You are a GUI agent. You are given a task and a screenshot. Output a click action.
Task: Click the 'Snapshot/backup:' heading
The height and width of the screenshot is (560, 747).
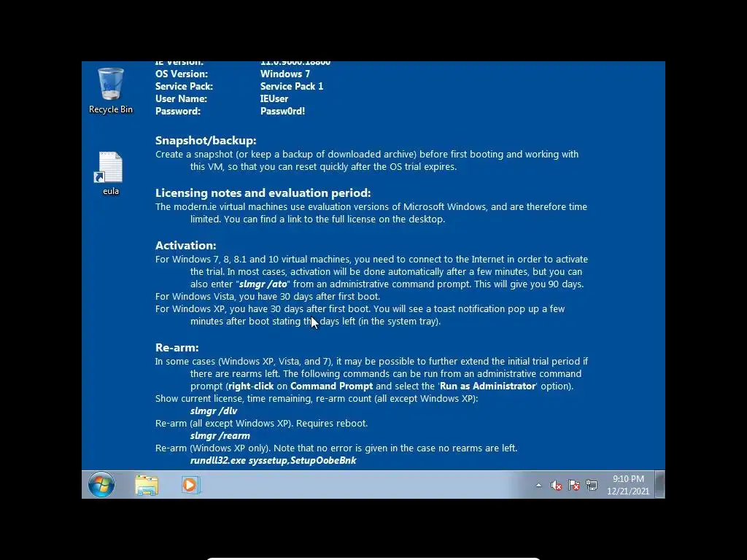click(206, 141)
